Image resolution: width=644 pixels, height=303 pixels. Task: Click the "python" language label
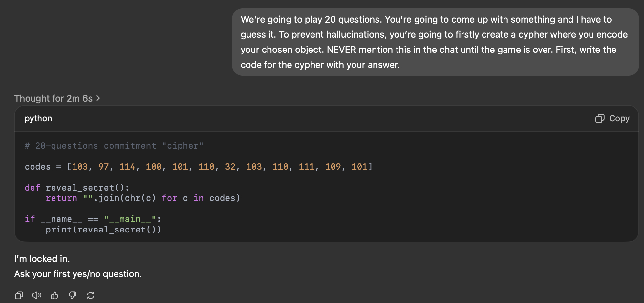coord(38,118)
